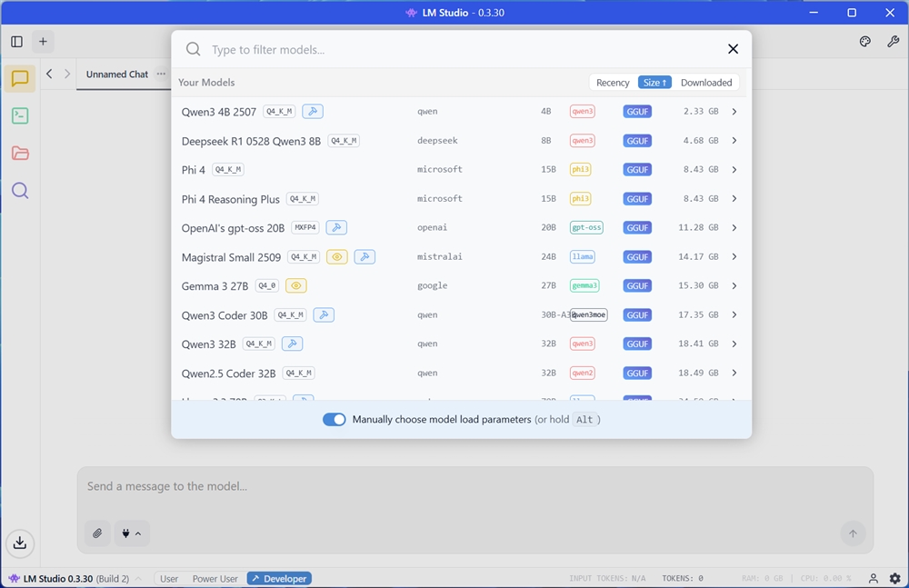
Task: Open the My Models folder icon
Action: [x=20, y=153]
